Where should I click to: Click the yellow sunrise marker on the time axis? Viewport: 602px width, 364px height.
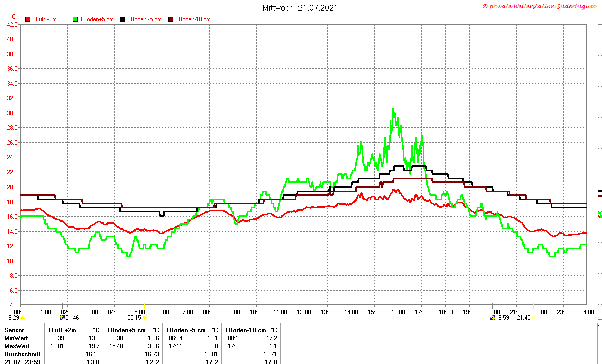coord(144,306)
